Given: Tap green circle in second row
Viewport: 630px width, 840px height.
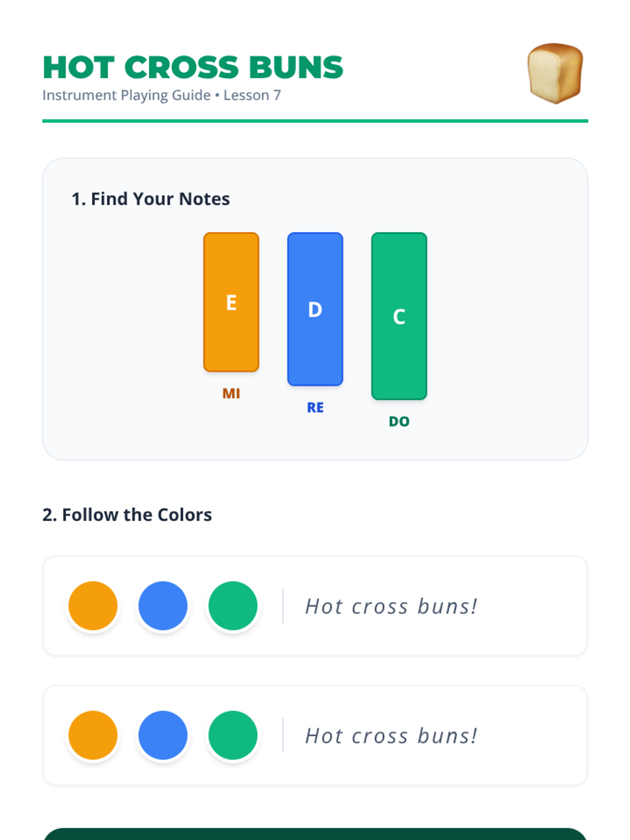Looking at the screenshot, I should pos(233,736).
